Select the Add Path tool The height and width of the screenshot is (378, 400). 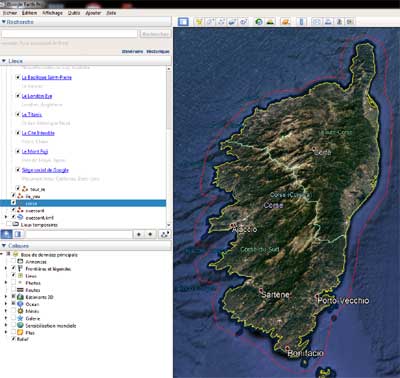(221, 22)
